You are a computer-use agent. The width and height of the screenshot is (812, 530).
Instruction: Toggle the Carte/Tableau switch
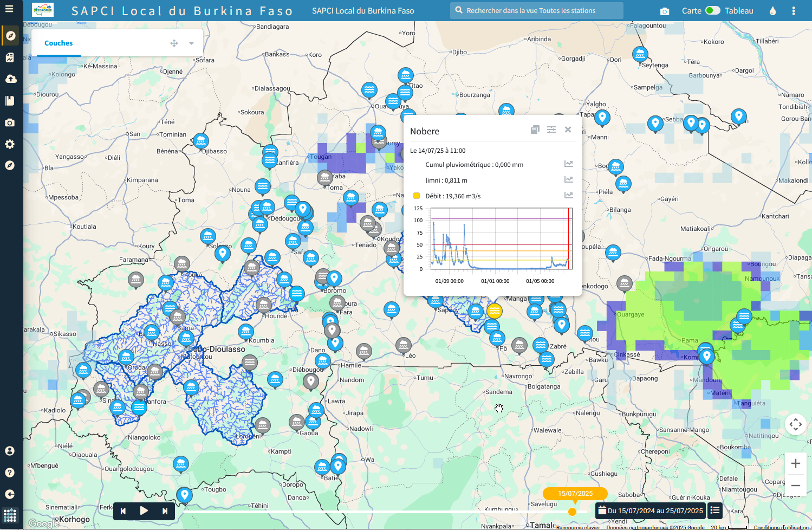click(712, 10)
